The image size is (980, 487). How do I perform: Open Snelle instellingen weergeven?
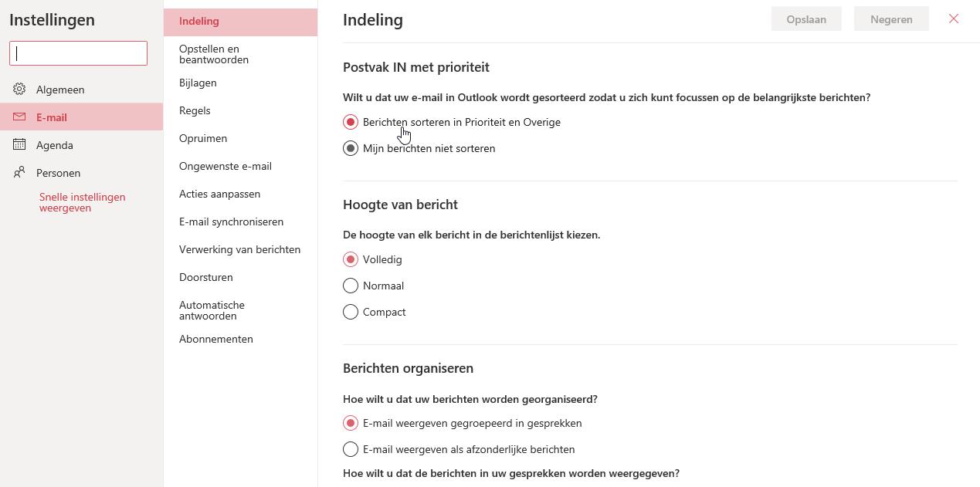(x=82, y=202)
